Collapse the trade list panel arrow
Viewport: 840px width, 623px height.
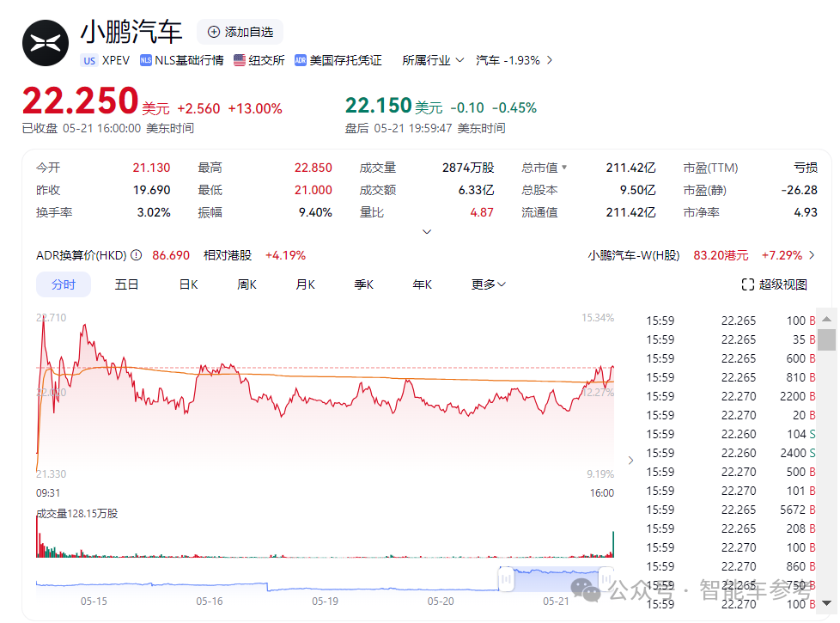pyautogui.click(x=631, y=461)
